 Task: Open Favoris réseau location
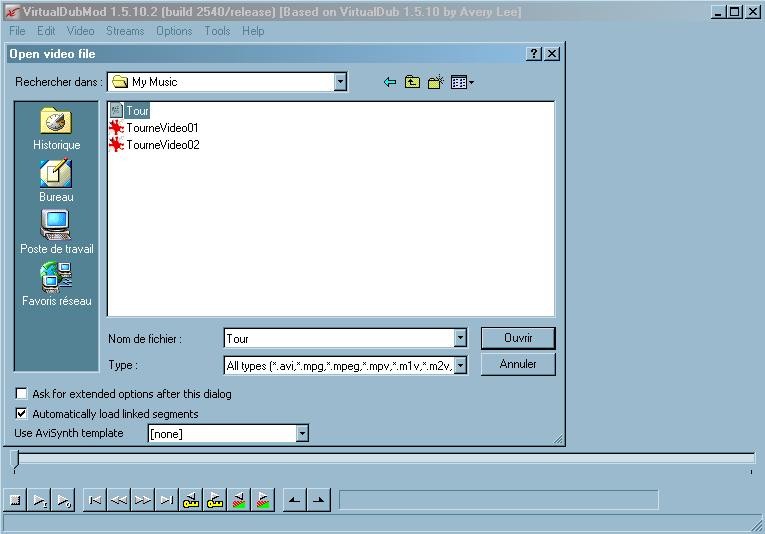point(56,284)
